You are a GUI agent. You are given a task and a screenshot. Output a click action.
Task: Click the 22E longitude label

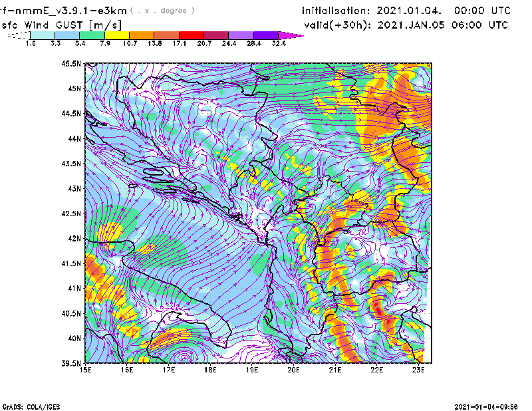point(376,370)
